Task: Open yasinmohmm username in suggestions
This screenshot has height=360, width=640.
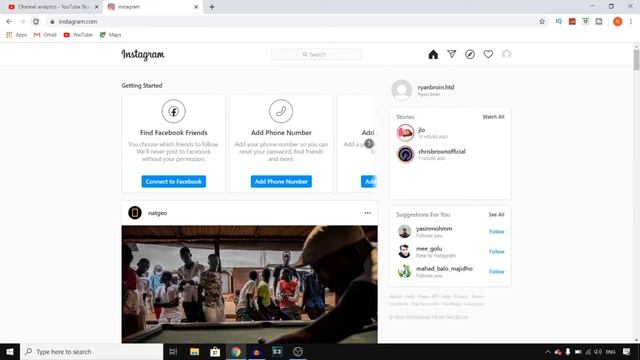Action: (434, 229)
